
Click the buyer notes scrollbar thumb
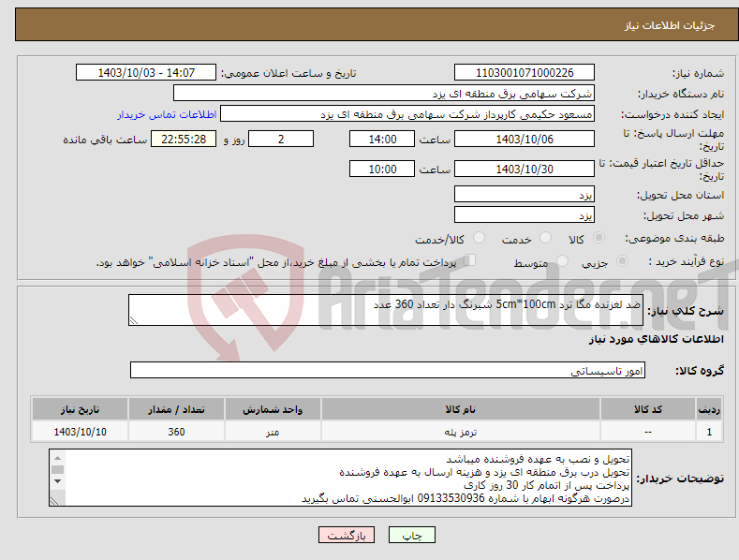pyautogui.click(x=57, y=469)
